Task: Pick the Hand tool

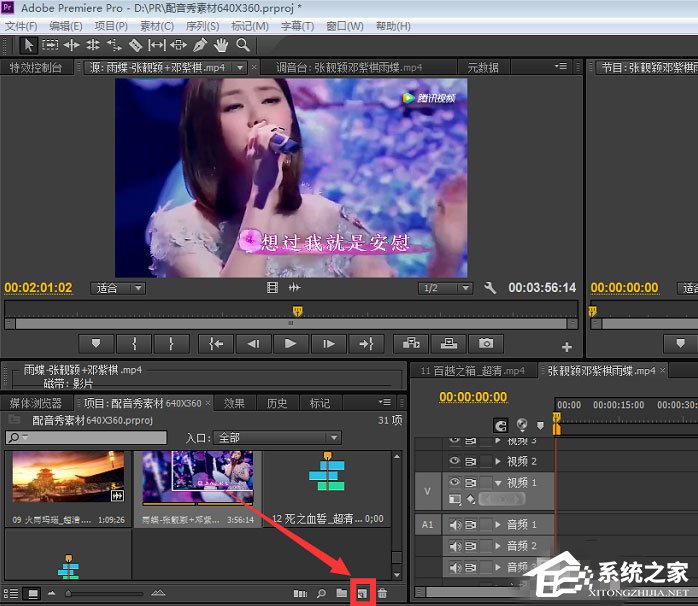Action: [x=221, y=45]
